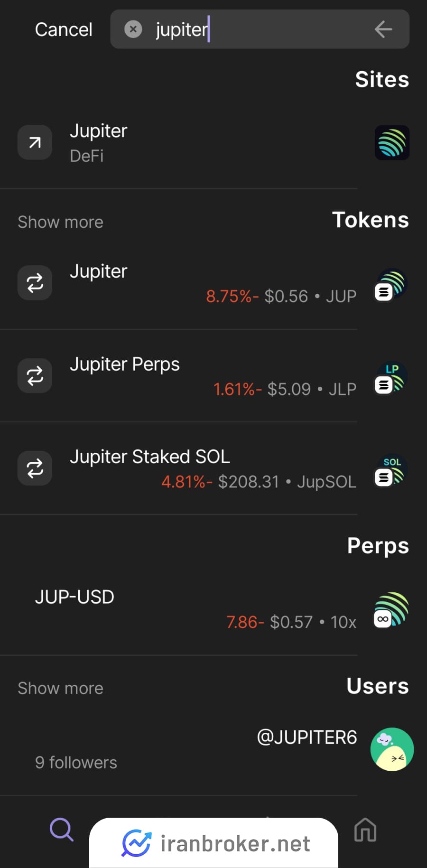Tap swap icon beside Jupiter token

tap(35, 283)
